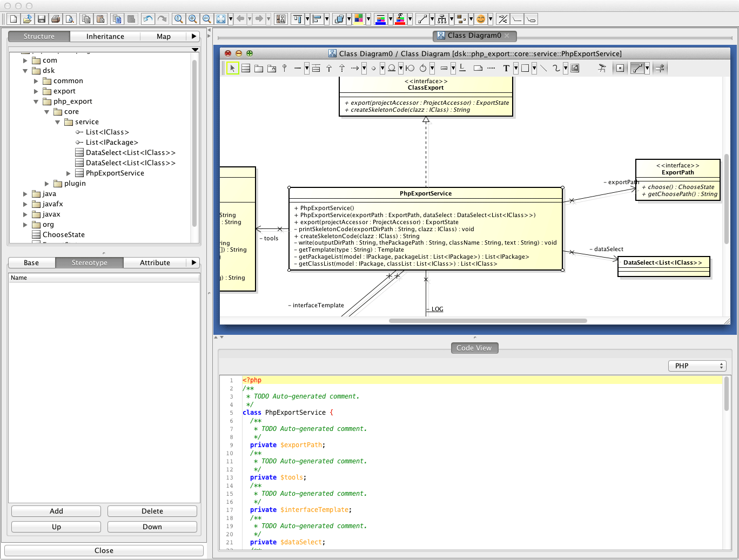
Task: Click the Close button at bottom left
Action: tap(104, 550)
